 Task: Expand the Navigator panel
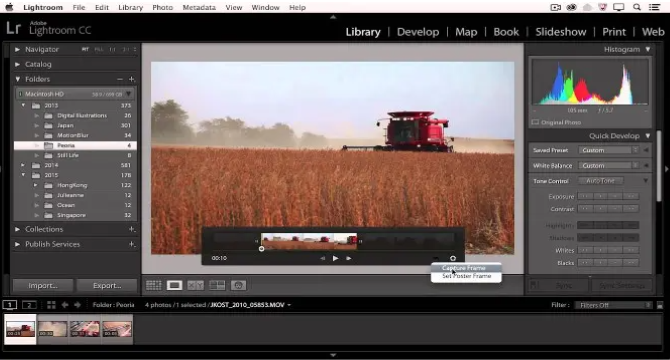pos(18,50)
